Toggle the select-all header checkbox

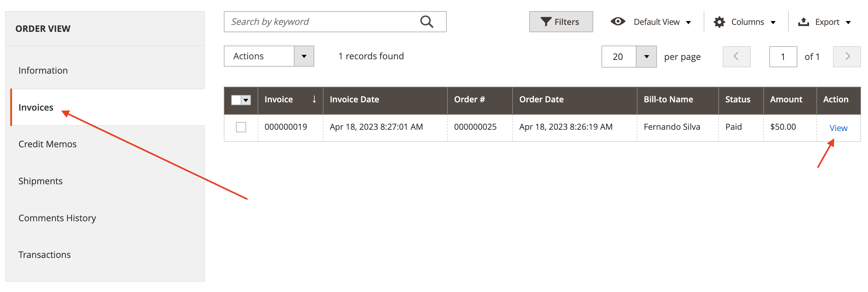(236, 100)
